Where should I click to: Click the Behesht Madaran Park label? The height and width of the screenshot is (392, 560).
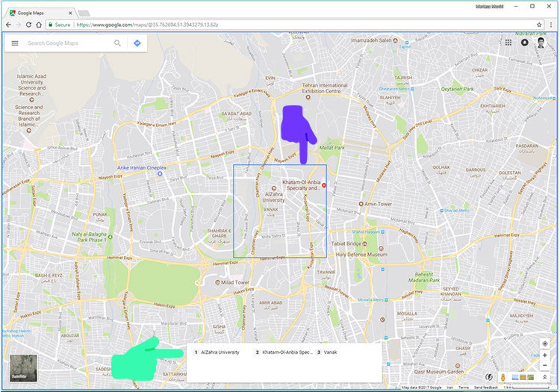click(x=424, y=277)
